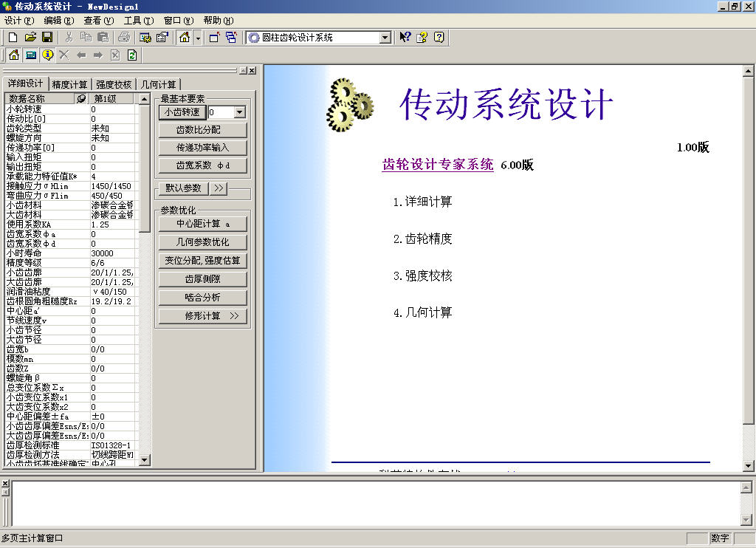The width and height of the screenshot is (756, 548).
Task: Open help topics notepad icon
Action: pyautogui.click(x=422, y=37)
